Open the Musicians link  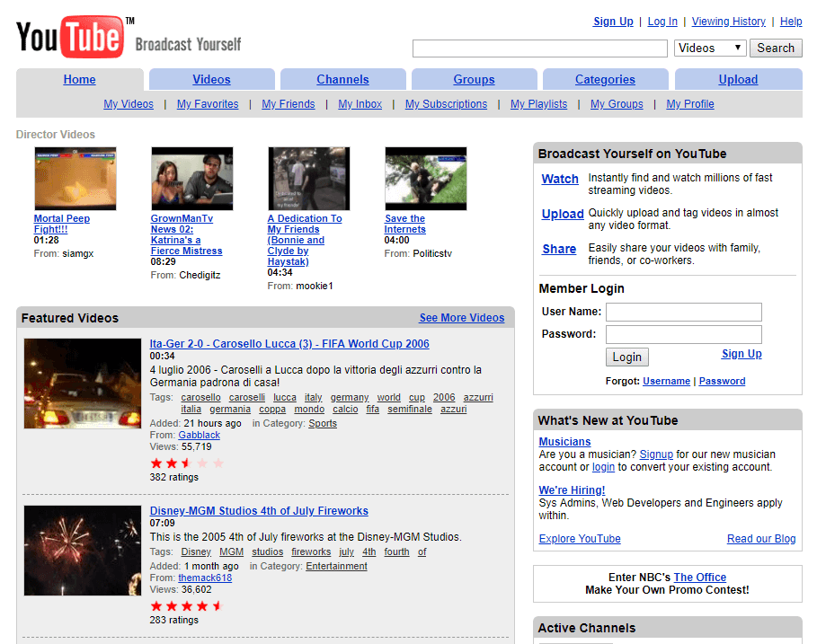564,442
